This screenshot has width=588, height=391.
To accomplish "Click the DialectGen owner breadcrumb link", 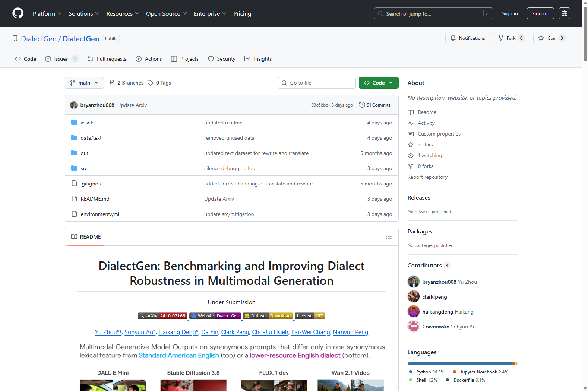I will pyautogui.click(x=39, y=39).
